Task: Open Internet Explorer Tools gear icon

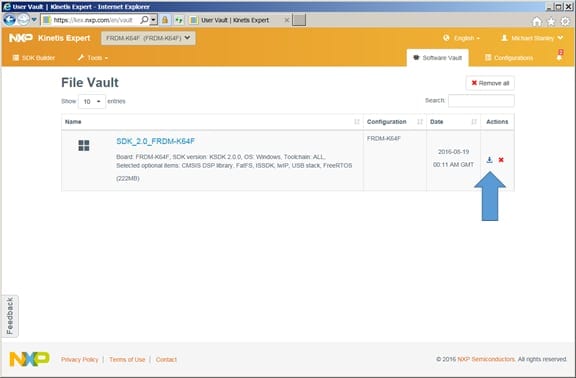Action: 565,22
